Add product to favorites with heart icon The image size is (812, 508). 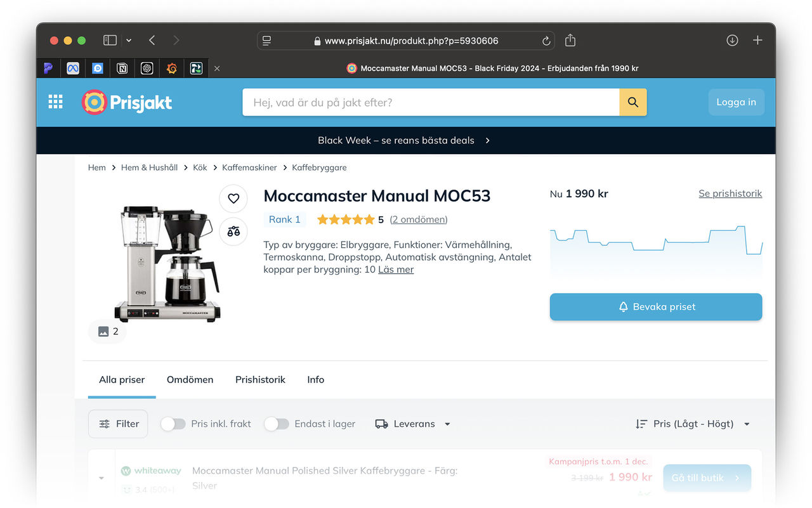point(233,199)
